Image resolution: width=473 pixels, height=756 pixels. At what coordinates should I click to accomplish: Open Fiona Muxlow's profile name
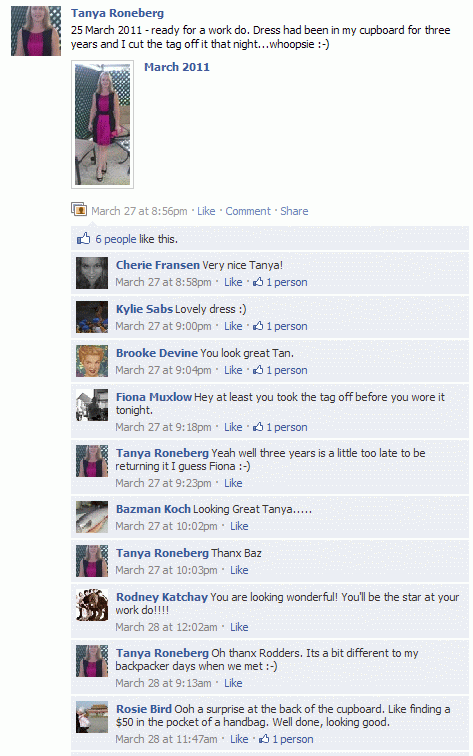(154, 397)
